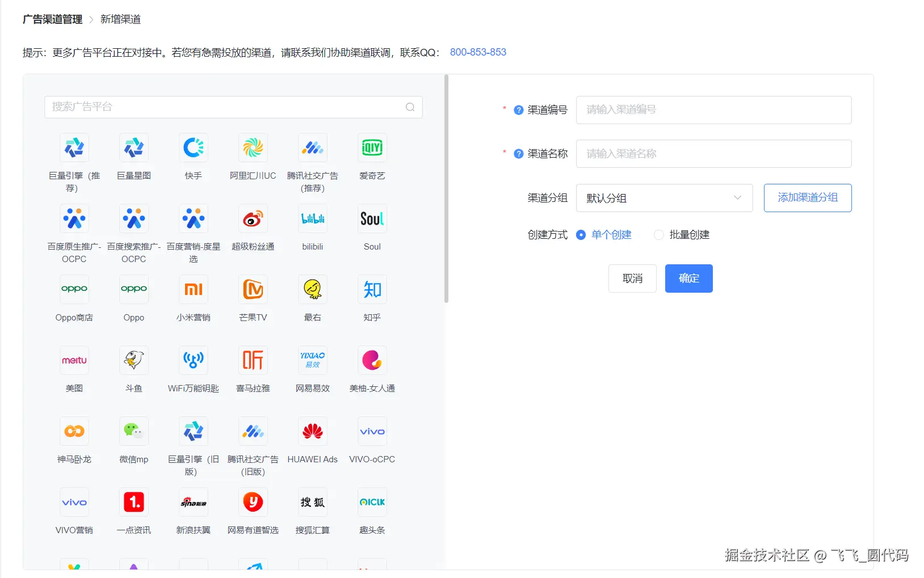The height and width of the screenshot is (578, 924).
Task: Open the 渠道分组 dropdown
Action: (664, 198)
